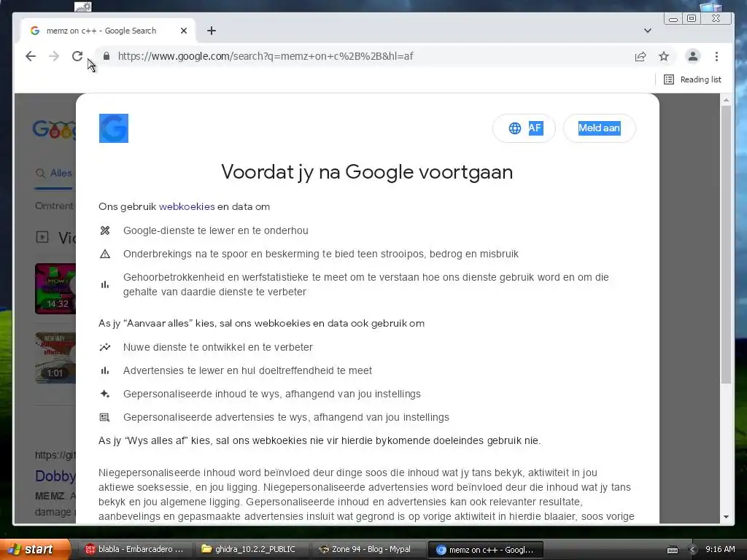Click the Alles search tab behind dialog
747x560 pixels.
61,173
